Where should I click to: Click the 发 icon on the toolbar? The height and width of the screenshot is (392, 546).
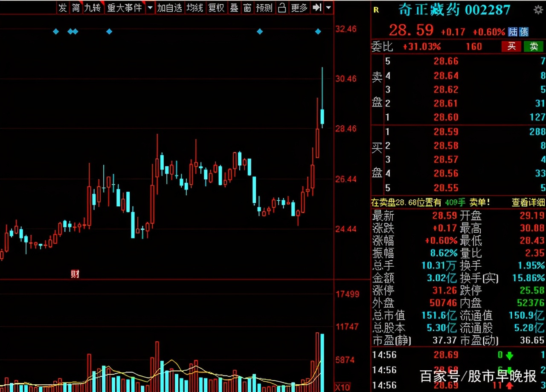point(62,7)
